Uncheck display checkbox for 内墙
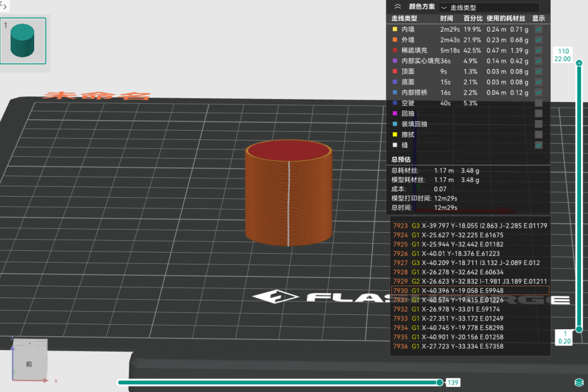Screen dimensions: 588x392 (x=538, y=29)
